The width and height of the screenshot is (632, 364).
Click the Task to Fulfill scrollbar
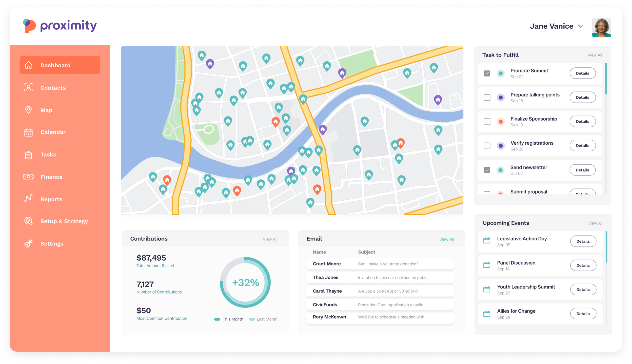606,79
